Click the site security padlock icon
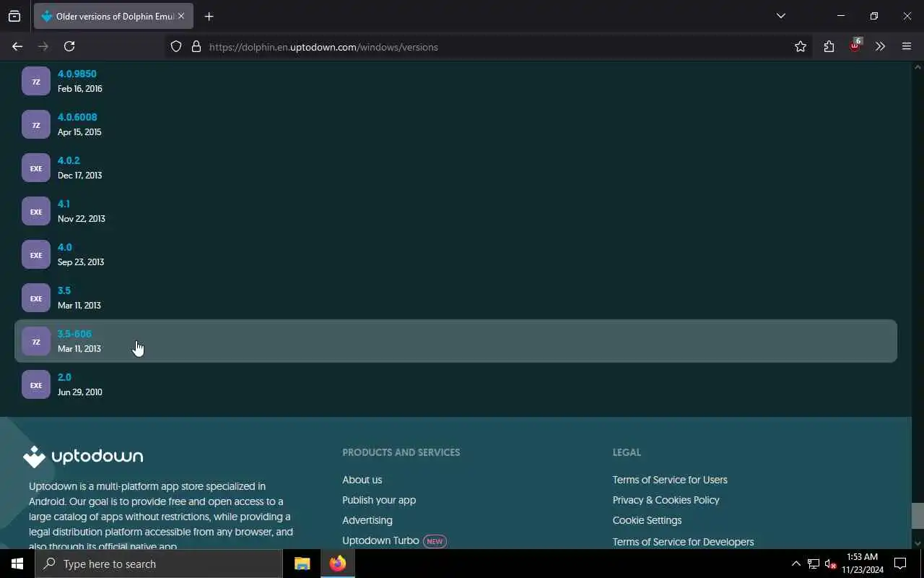 (196, 47)
